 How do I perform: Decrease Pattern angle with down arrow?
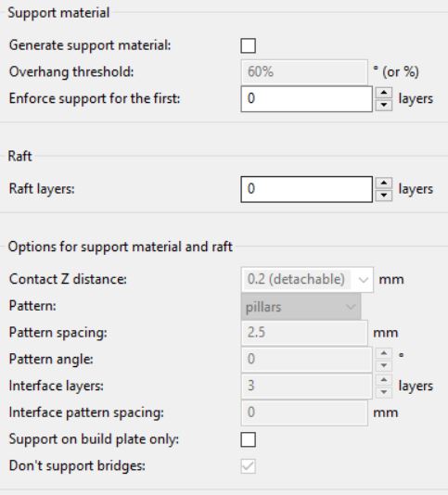point(384,365)
